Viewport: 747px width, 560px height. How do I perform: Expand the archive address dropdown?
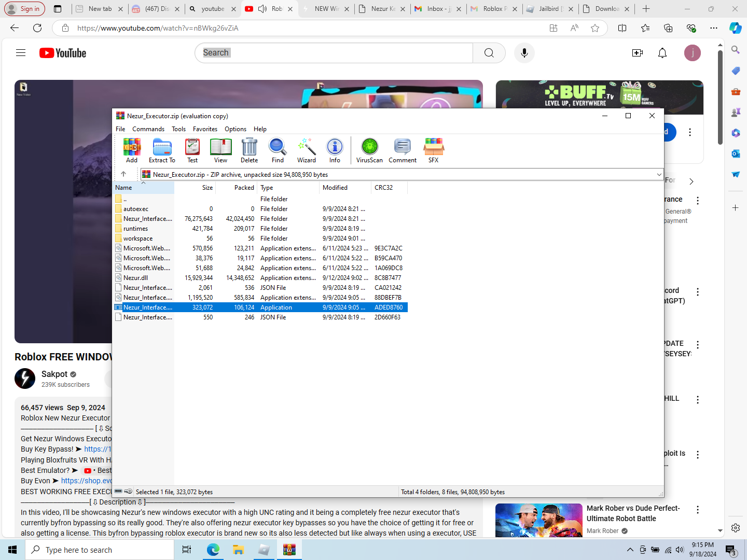659,174
